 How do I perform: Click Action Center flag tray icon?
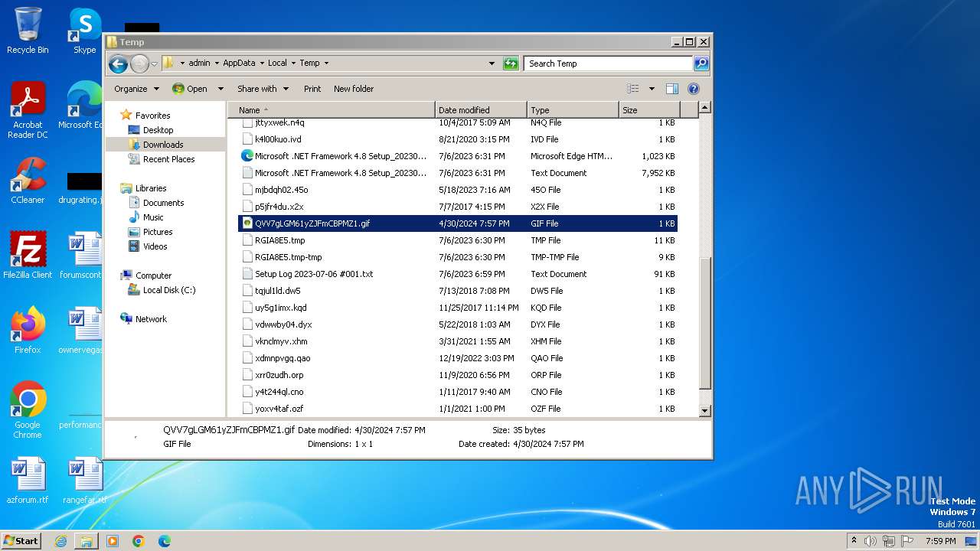907,541
